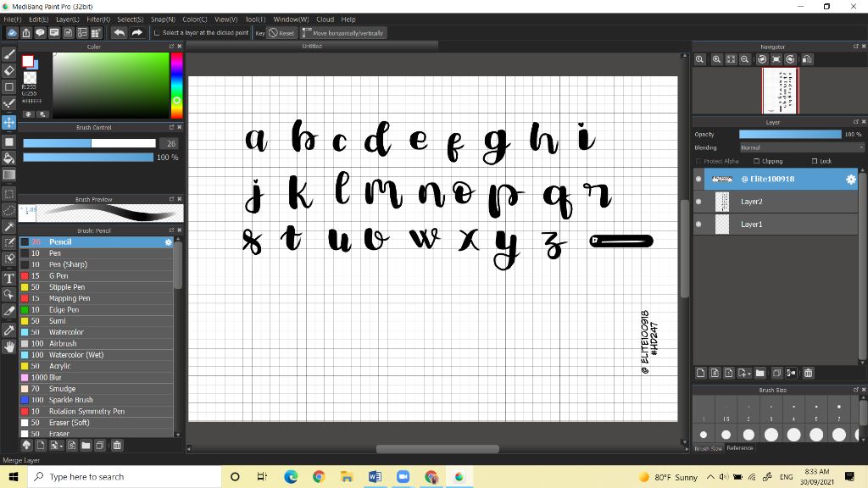This screenshot has width=868, height=488.
Task: Select the Move tool
Action: pyautogui.click(x=8, y=122)
